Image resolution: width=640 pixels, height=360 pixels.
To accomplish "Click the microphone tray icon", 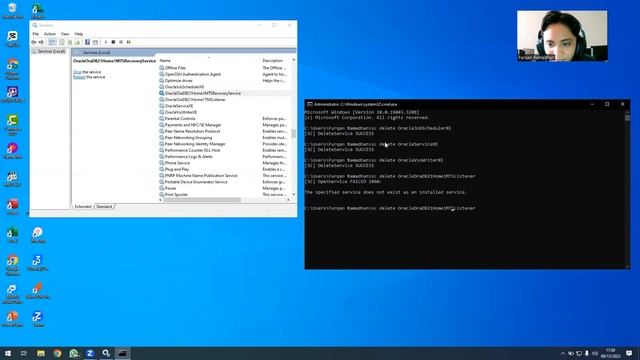I will (x=587, y=353).
